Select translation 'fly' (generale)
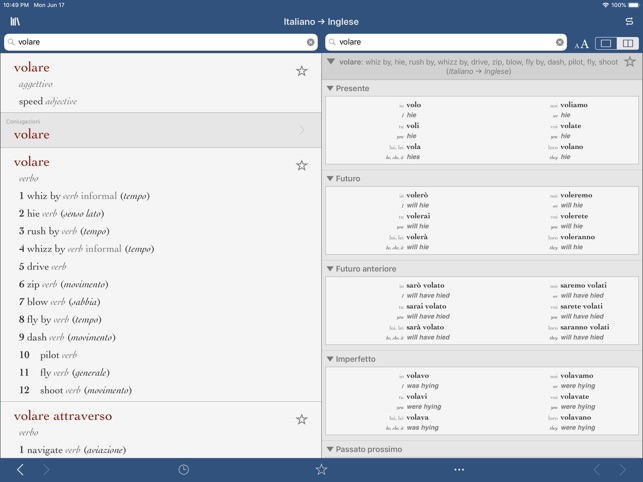643x482 pixels. (46, 372)
